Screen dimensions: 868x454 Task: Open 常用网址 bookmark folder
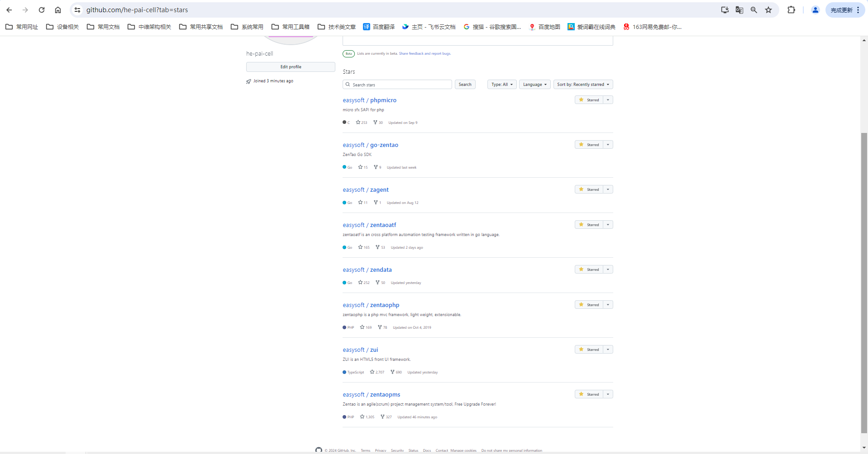click(x=22, y=27)
